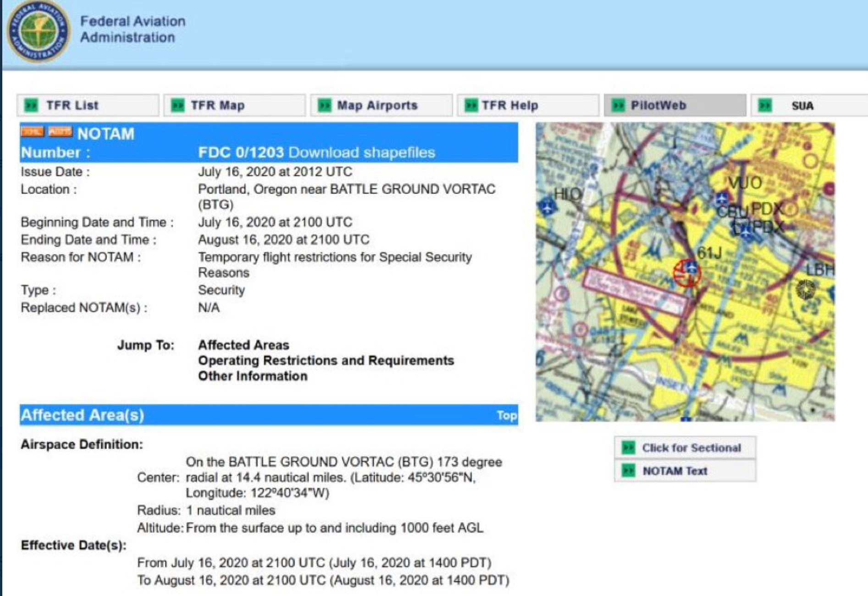Screen dimensions: 868x596
Task: Jump to Operating Restrictions and Requirements
Action: [x=326, y=360]
